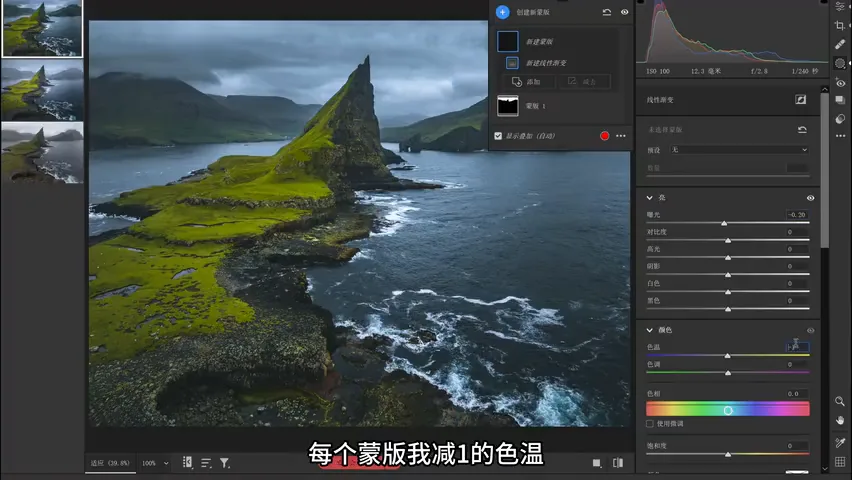Click the 色相 hue value field
The height and width of the screenshot is (480, 852).
coord(797,394)
